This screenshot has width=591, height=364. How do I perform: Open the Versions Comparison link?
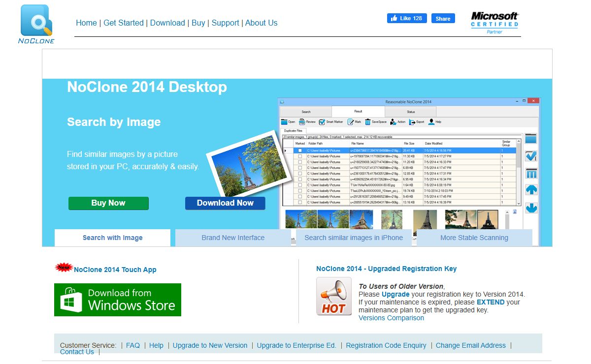pos(391,318)
